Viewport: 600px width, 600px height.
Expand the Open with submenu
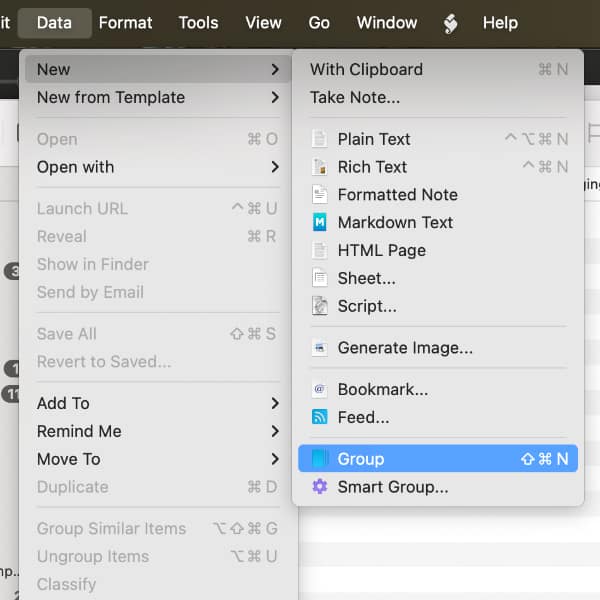274,167
